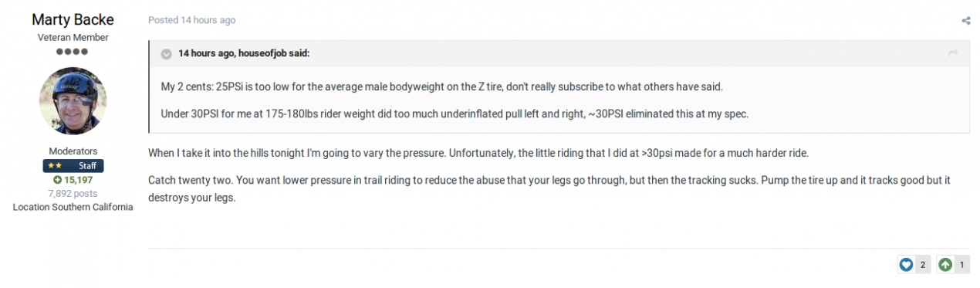Click the Moderators group label
The height and width of the screenshot is (288, 980).
pos(73,151)
